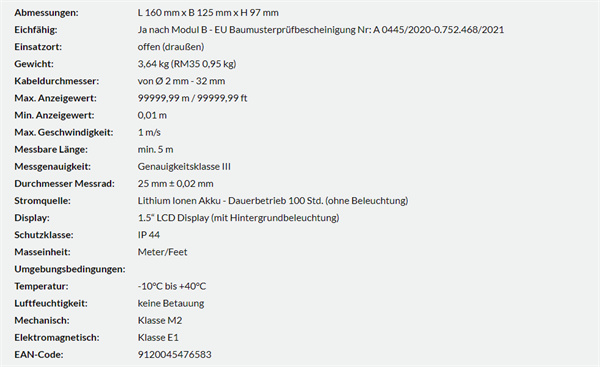
Task: Click the Mechanisch value Klasse M2
Action: coord(160,320)
